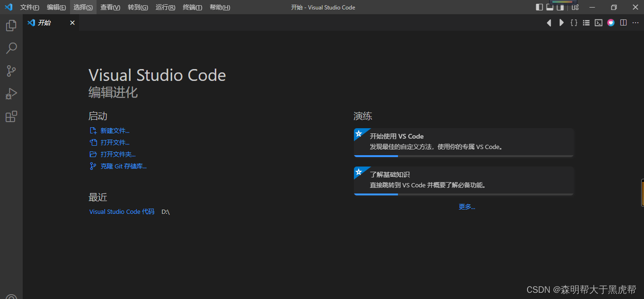Click the file icon beside 打开文件
The width and height of the screenshot is (644, 299).
(x=93, y=142)
